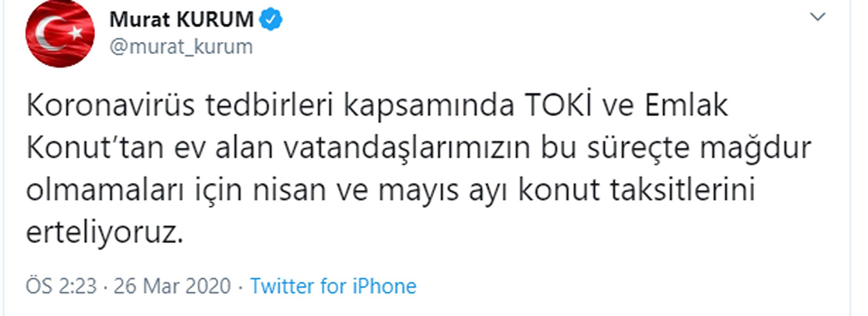Click the word TOKİ in the tweet
This screenshot has width=868, height=316.
tap(558, 105)
